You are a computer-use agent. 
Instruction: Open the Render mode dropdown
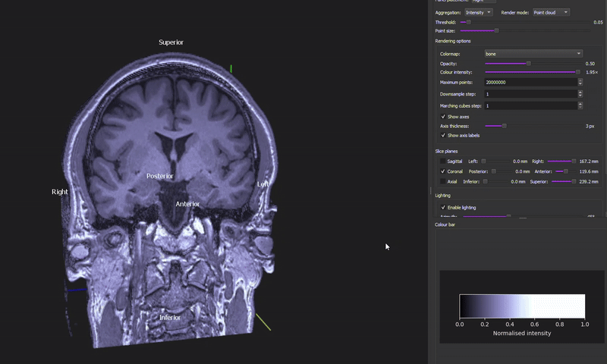550,13
